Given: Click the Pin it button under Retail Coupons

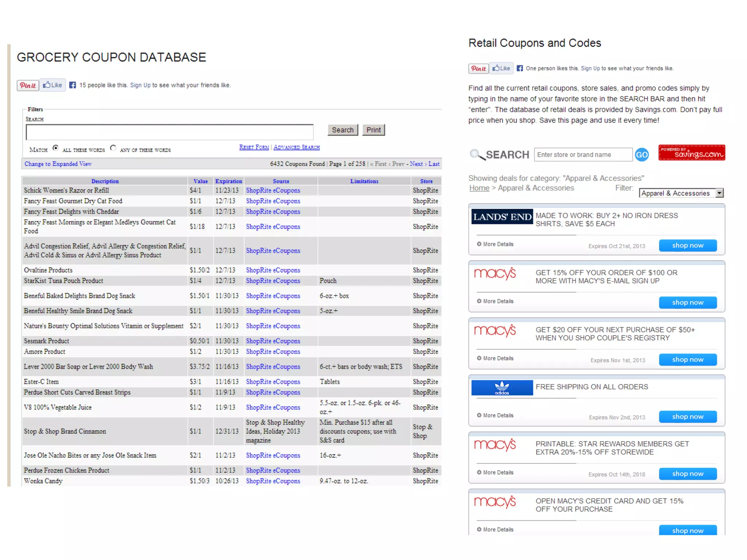Looking at the screenshot, I should (478, 69).
